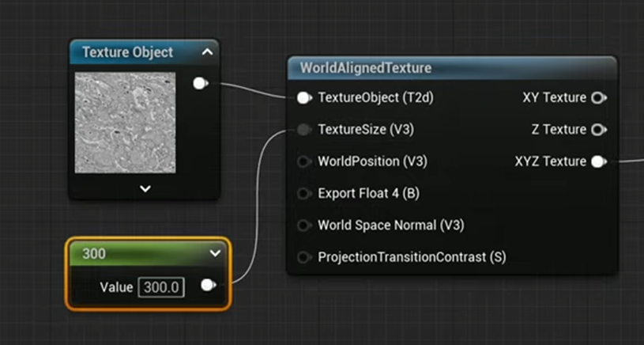Click the XY Texture output pin

tap(599, 98)
